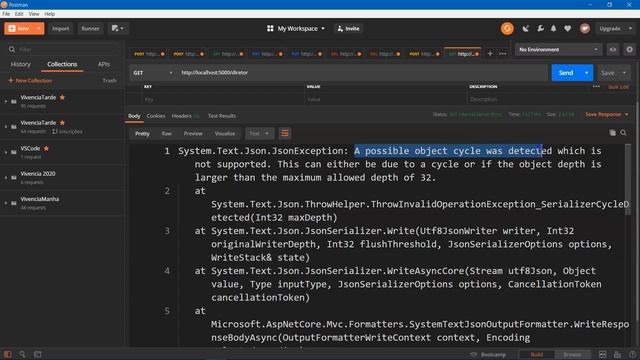Click the keyboard shortcuts status icon

(x=617, y=354)
